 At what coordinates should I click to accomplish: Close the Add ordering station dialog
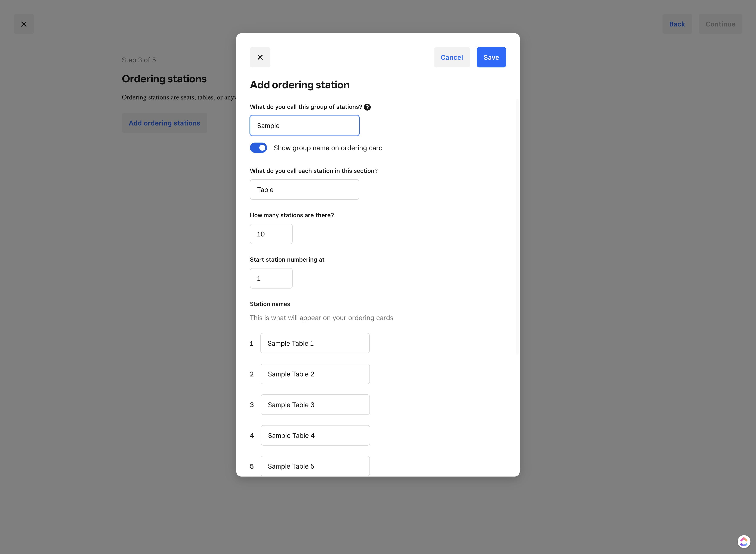260,57
